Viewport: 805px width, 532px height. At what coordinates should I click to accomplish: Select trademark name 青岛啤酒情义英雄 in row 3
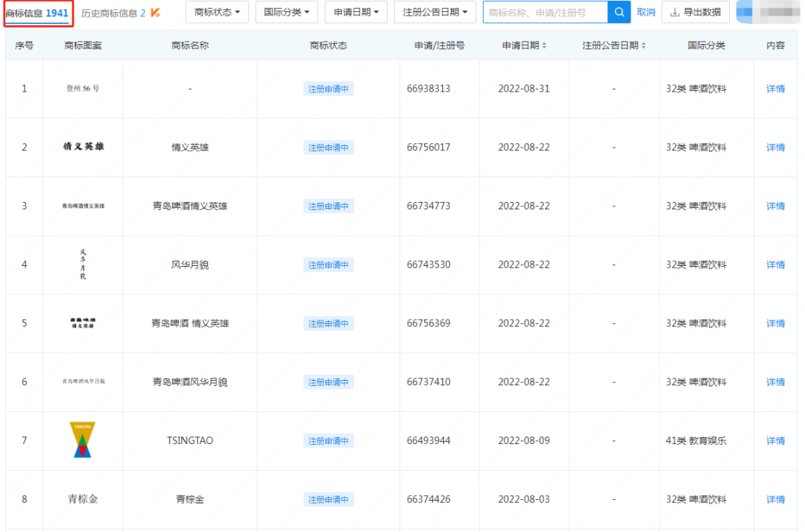pyautogui.click(x=190, y=206)
